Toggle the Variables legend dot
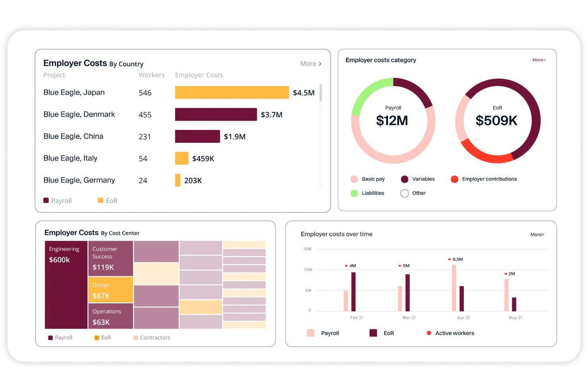 pyautogui.click(x=404, y=179)
